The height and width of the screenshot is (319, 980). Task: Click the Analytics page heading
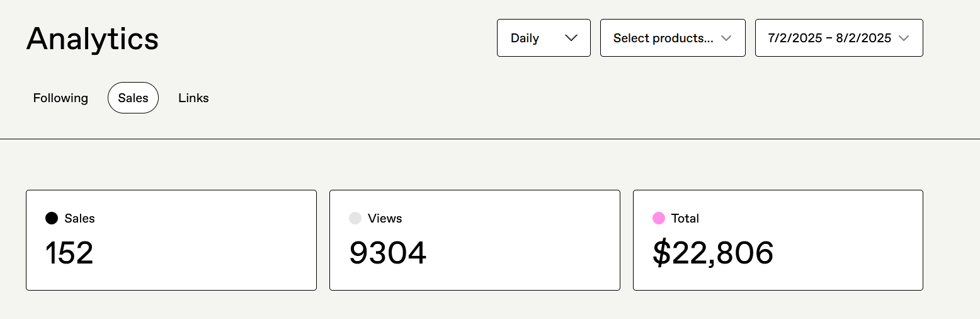click(93, 39)
